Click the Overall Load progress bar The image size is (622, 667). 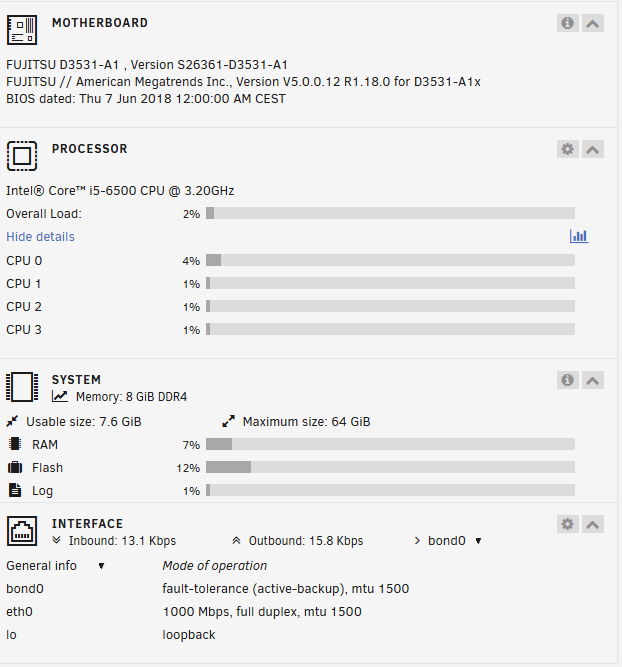point(390,213)
